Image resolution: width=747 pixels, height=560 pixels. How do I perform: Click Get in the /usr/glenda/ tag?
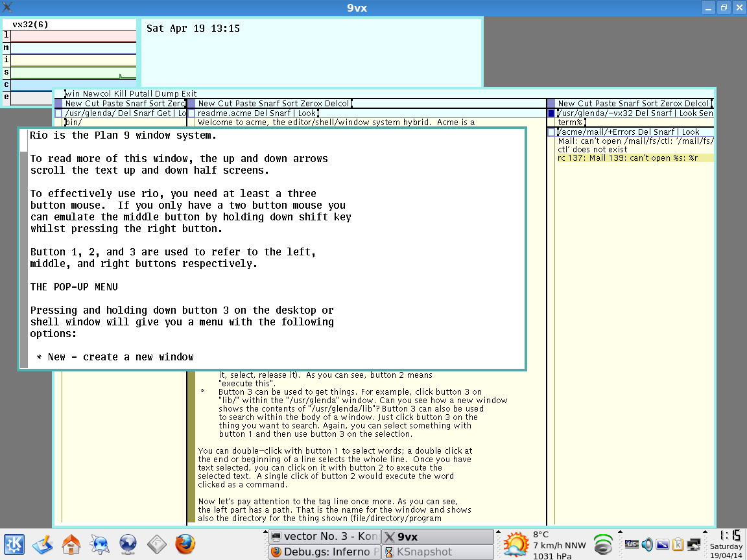163,113
